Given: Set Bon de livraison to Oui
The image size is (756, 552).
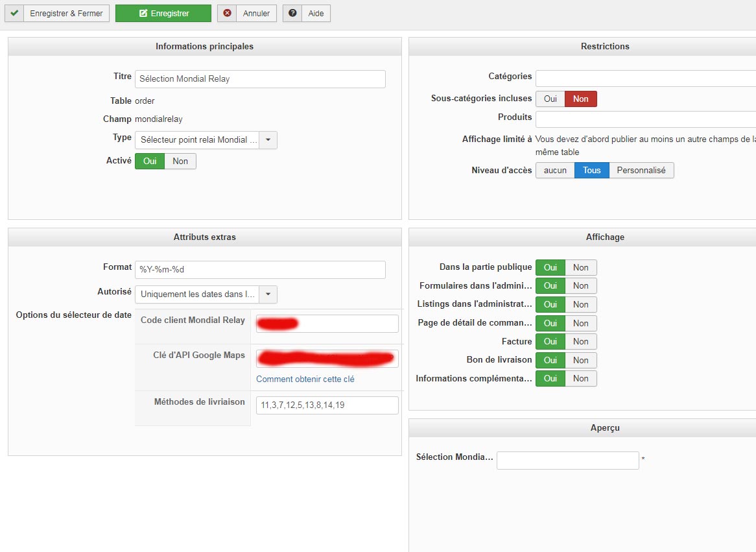Looking at the screenshot, I should 550,360.
